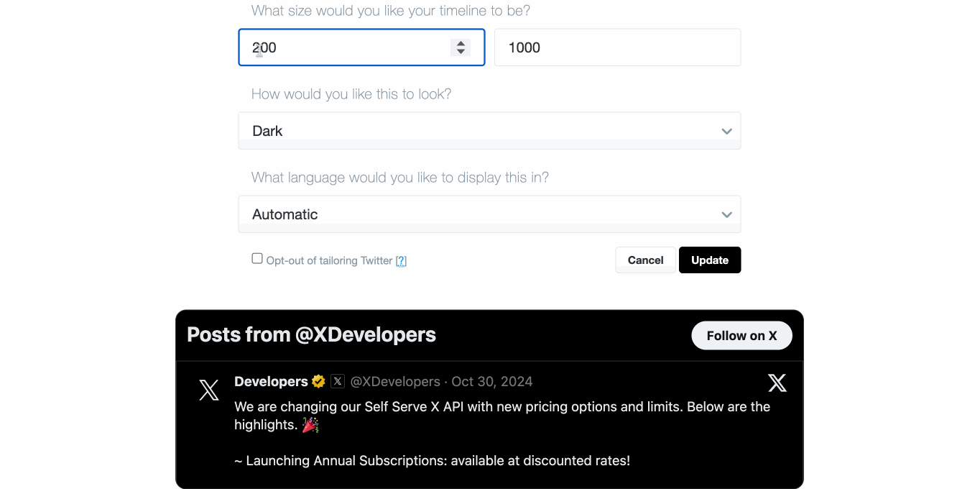Click 'What language would you like' label

click(400, 178)
